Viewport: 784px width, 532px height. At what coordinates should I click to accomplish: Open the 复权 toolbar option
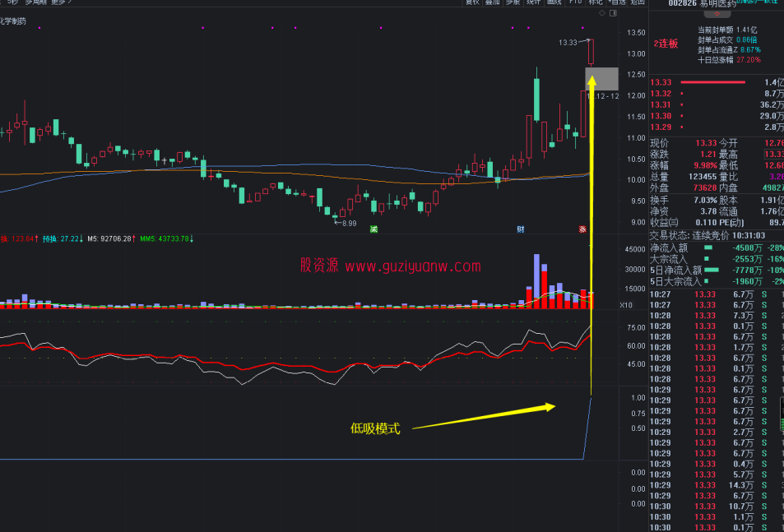pos(472,2)
